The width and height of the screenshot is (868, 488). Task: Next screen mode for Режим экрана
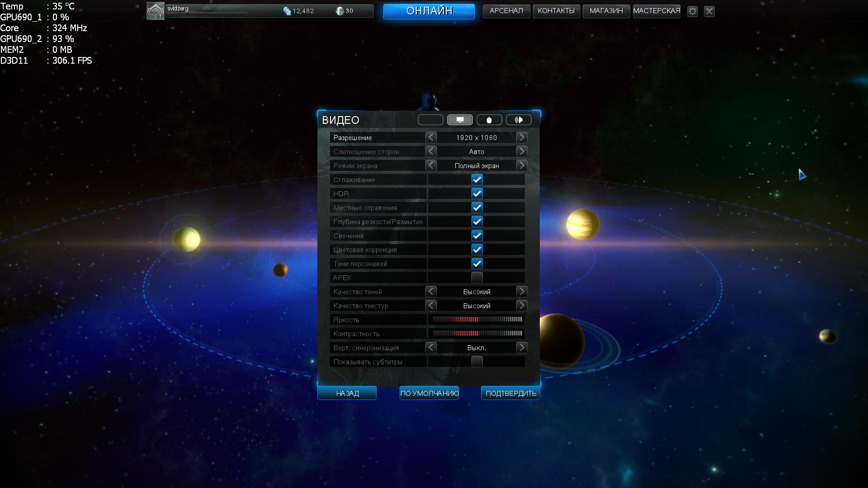pyautogui.click(x=522, y=165)
